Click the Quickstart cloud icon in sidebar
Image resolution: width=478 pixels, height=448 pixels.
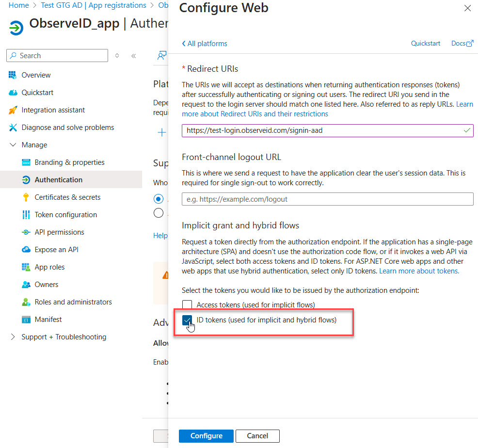[x=13, y=93]
